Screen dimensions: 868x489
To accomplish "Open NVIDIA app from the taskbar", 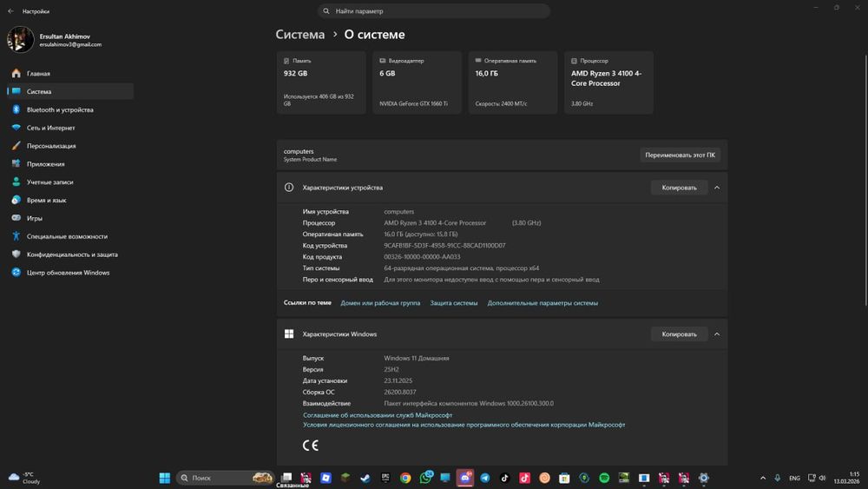I will tap(624, 478).
